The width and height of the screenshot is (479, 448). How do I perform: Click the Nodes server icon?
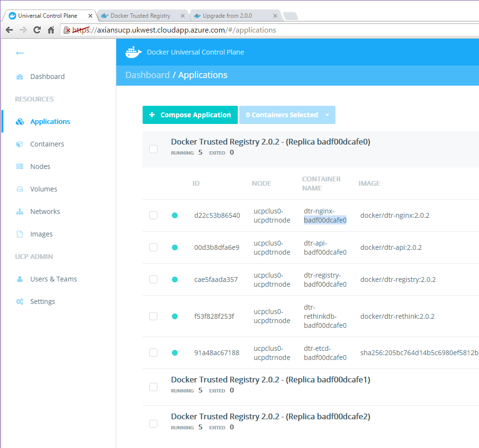(x=20, y=167)
